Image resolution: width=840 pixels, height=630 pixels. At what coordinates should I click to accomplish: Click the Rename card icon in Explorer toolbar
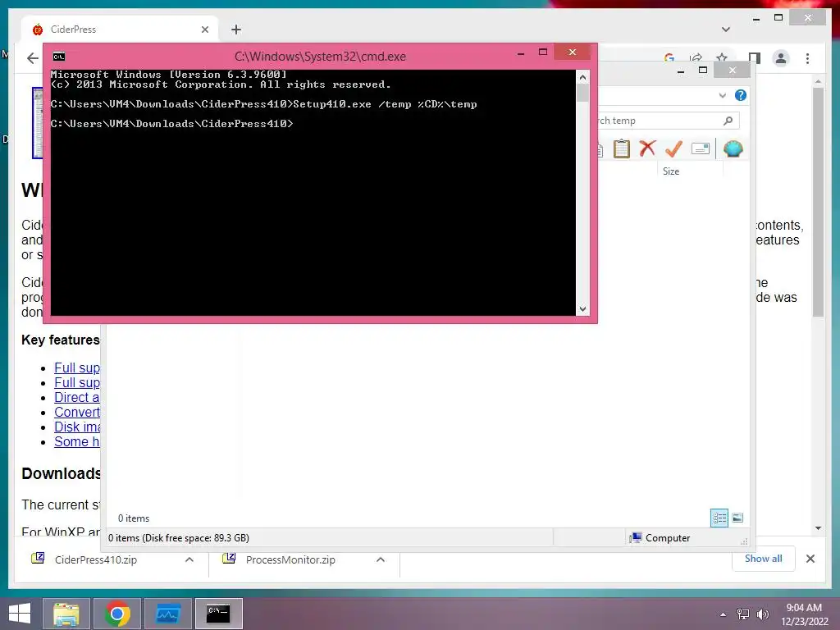click(x=701, y=148)
